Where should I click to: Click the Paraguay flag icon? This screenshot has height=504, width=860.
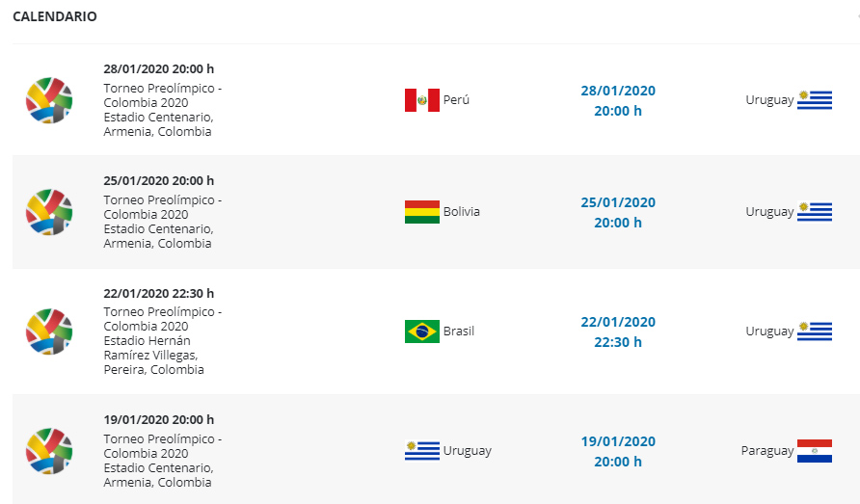815,451
